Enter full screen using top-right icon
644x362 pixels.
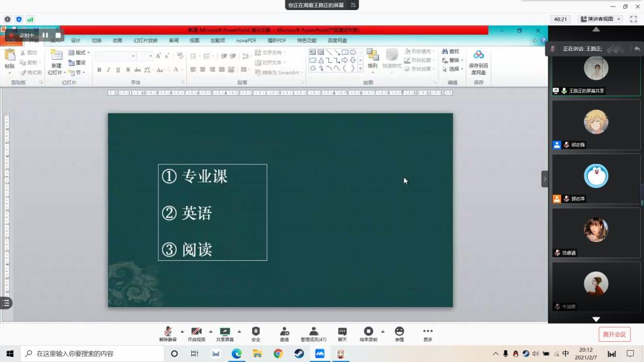click(x=634, y=19)
